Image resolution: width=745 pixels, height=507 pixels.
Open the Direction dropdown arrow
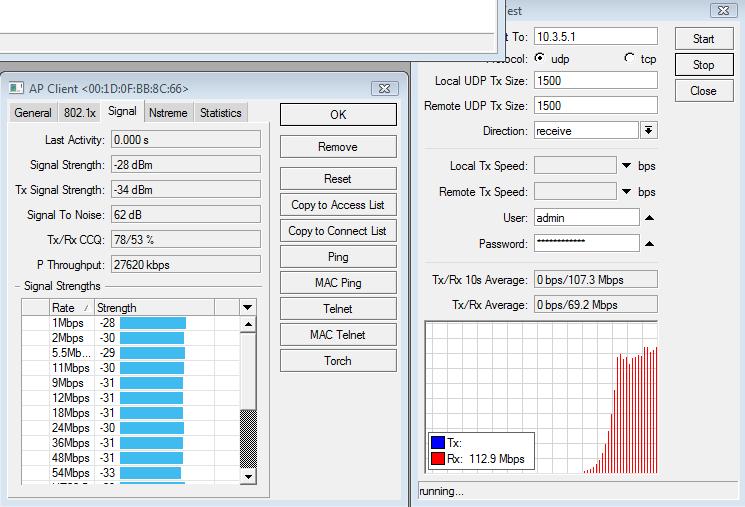point(648,131)
